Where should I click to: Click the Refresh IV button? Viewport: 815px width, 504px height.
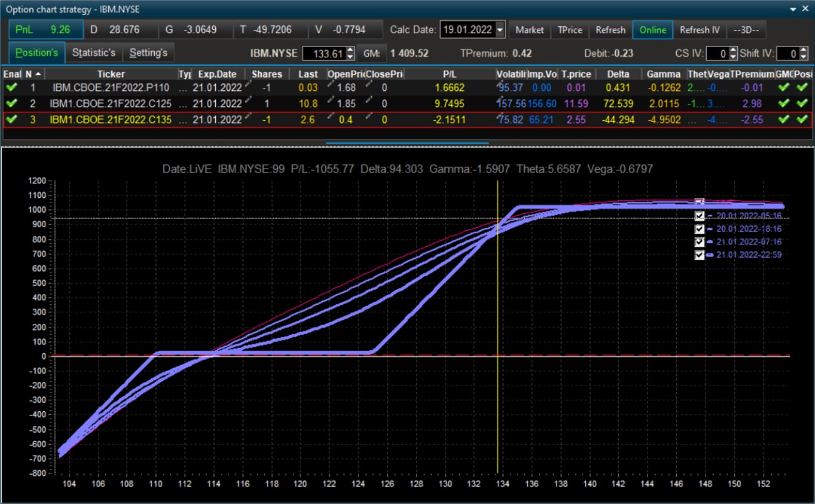pos(700,30)
